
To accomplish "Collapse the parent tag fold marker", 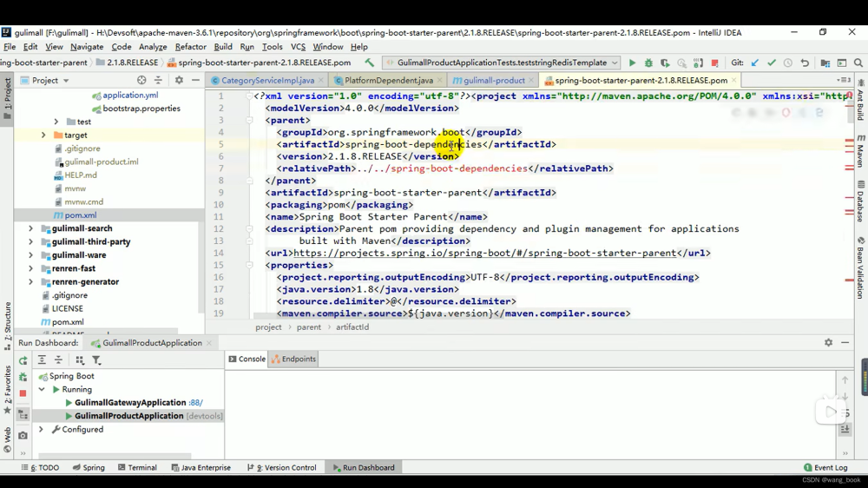I will [249, 120].
